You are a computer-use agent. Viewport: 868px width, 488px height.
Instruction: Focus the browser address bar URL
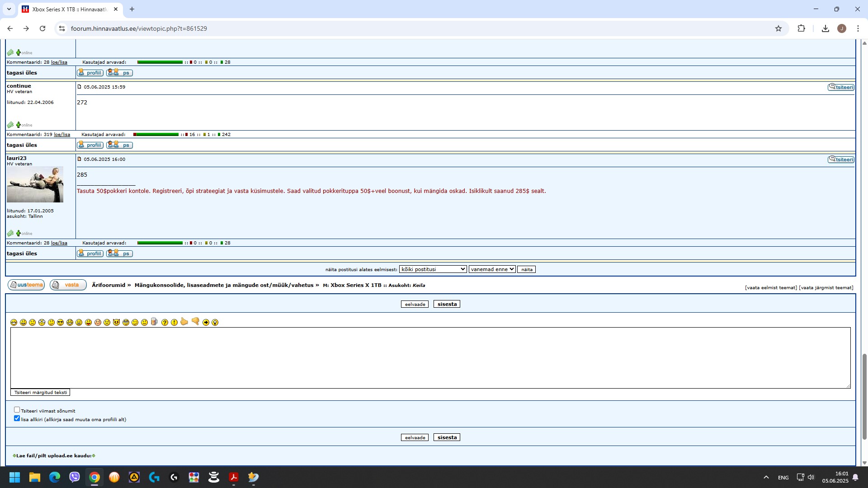(x=139, y=28)
